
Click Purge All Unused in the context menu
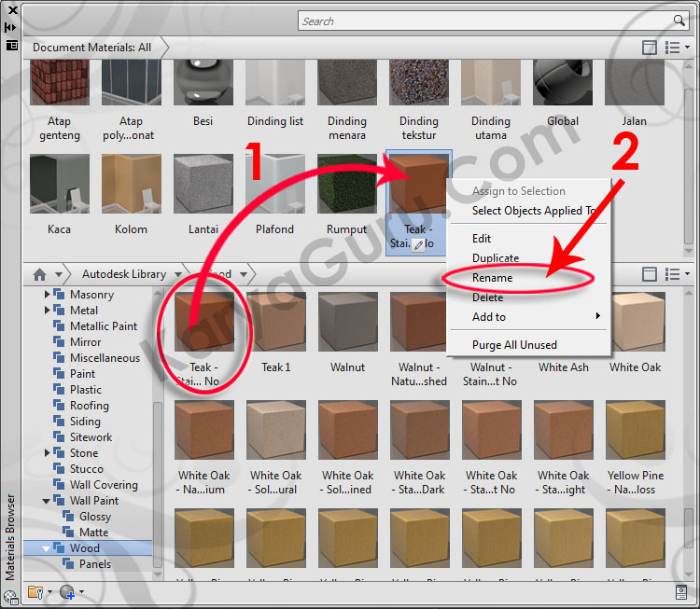pos(514,345)
